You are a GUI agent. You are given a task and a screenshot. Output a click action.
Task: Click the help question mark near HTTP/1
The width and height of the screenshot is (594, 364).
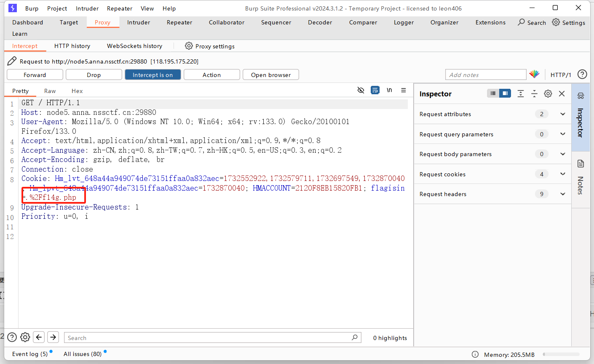tap(582, 74)
